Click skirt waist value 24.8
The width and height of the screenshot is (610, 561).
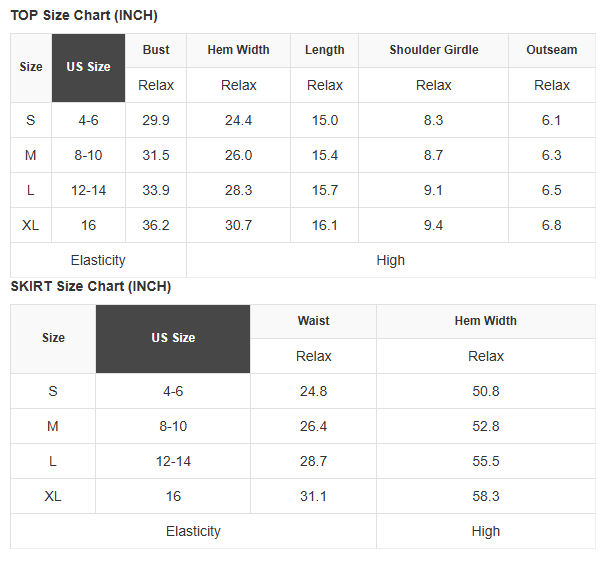tap(314, 391)
